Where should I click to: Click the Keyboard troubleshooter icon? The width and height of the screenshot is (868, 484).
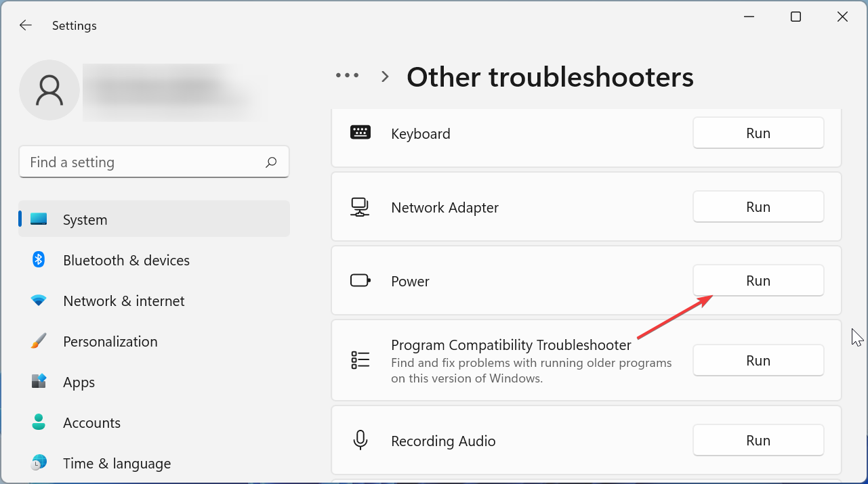tap(360, 133)
